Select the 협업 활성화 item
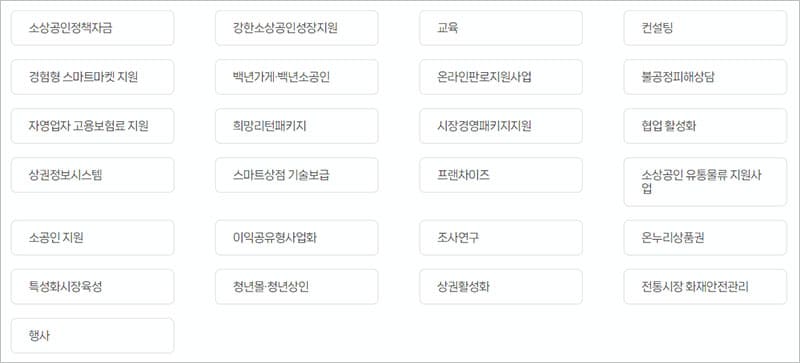This screenshot has width=800, height=363. tap(705, 126)
